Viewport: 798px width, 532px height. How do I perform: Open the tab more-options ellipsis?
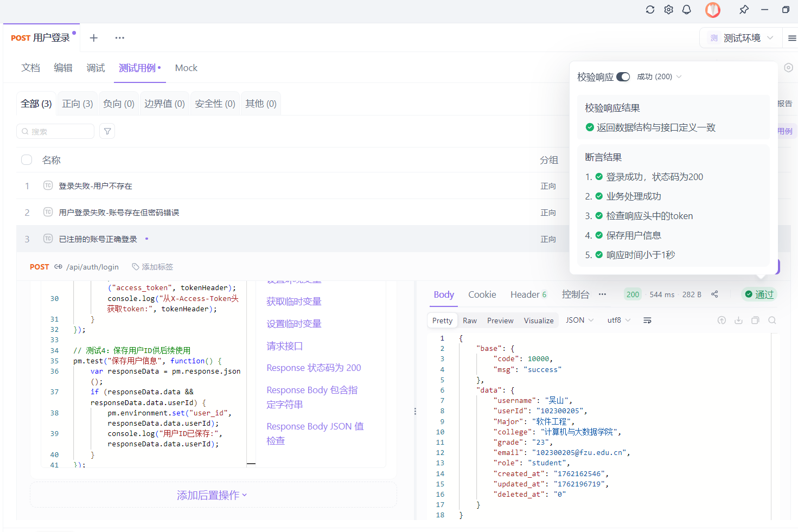[120, 37]
